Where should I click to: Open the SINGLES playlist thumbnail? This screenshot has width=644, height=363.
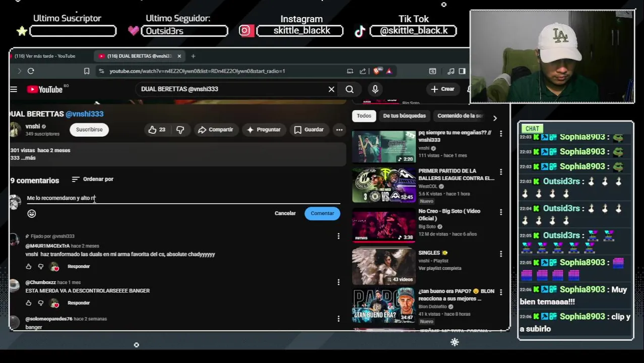(384, 267)
